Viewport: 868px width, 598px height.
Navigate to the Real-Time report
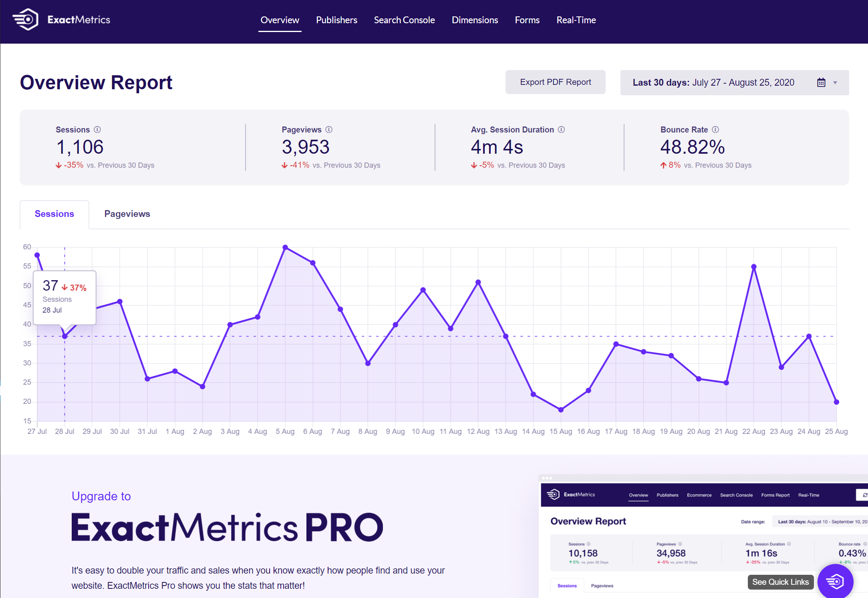[576, 20]
